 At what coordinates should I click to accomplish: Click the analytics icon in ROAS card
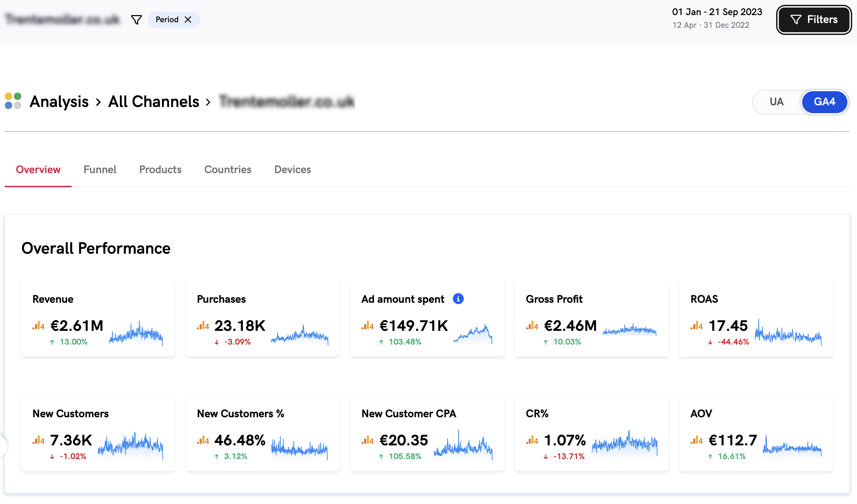tap(697, 326)
